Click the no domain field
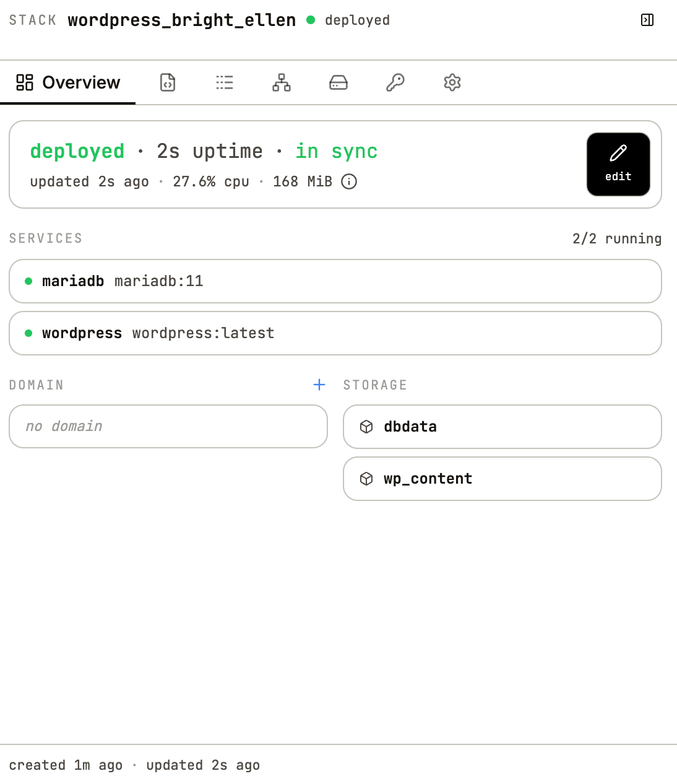 [x=168, y=426]
